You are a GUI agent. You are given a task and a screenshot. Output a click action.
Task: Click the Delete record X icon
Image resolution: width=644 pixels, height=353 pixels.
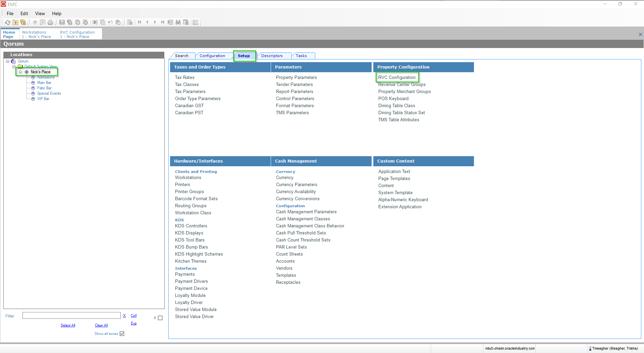click(x=86, y=23)
